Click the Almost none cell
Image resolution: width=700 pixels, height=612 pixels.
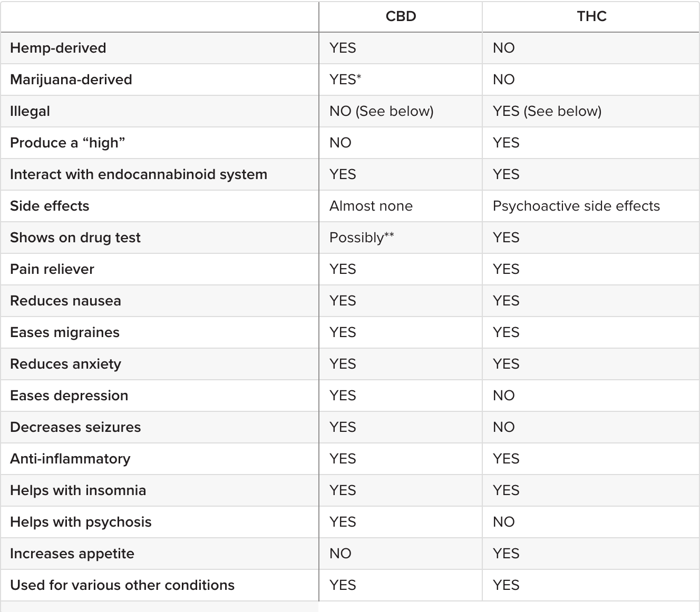[371, 206]
